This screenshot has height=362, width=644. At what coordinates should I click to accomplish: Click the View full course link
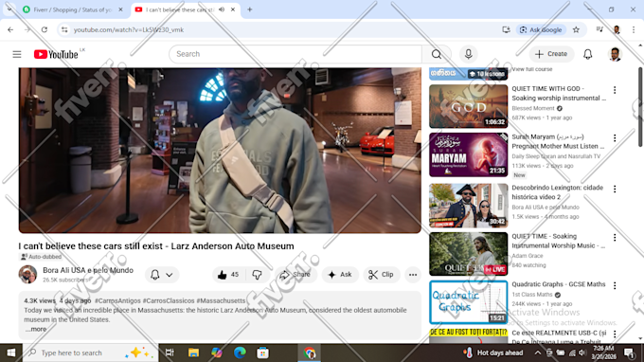(532, 69)
